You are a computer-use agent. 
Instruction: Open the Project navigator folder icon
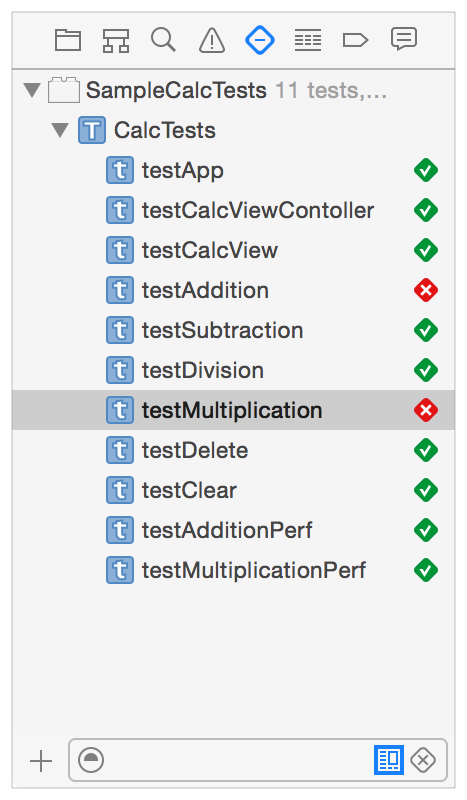point(68,40)
